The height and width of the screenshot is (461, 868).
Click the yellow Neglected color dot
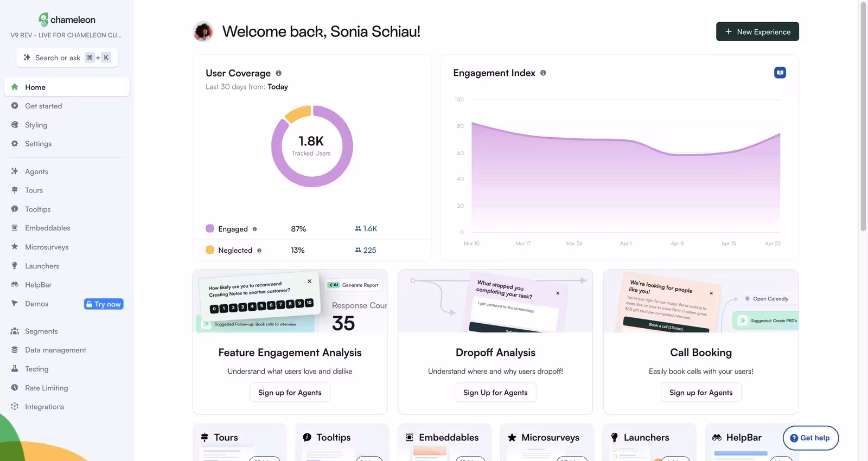pos(210,250)
